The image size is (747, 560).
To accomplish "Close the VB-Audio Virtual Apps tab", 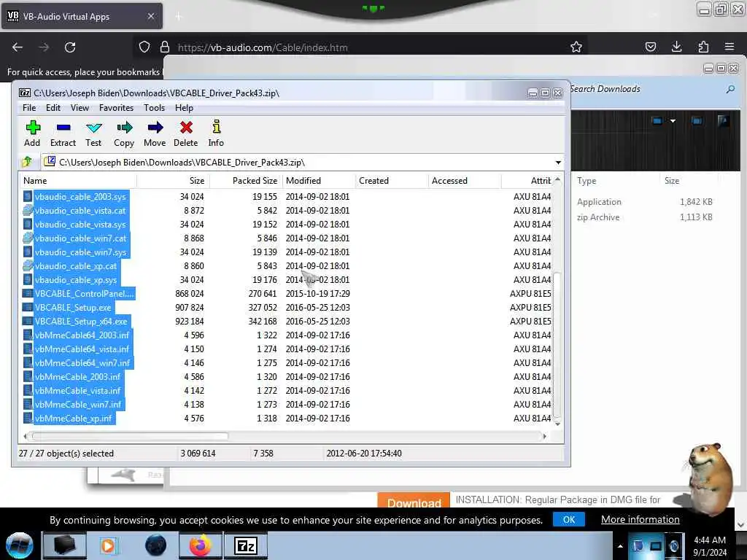I will click(150, 16).
